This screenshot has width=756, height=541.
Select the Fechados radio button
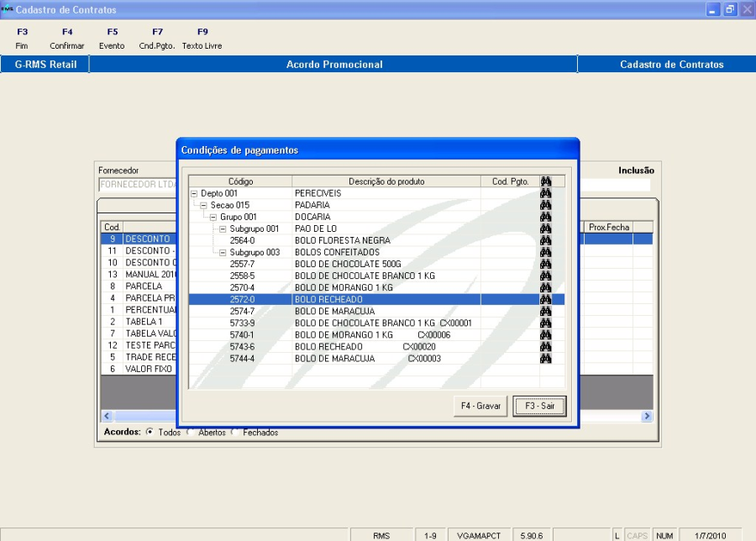point(235,432)
